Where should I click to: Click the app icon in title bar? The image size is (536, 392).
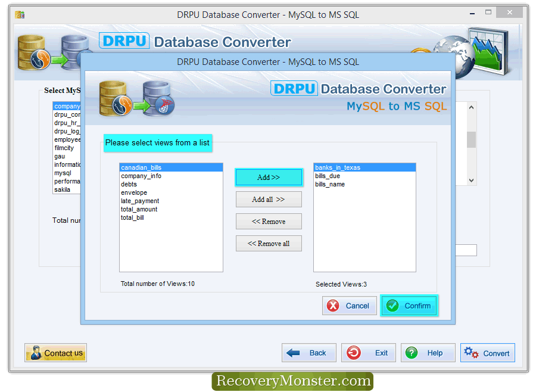20,15
